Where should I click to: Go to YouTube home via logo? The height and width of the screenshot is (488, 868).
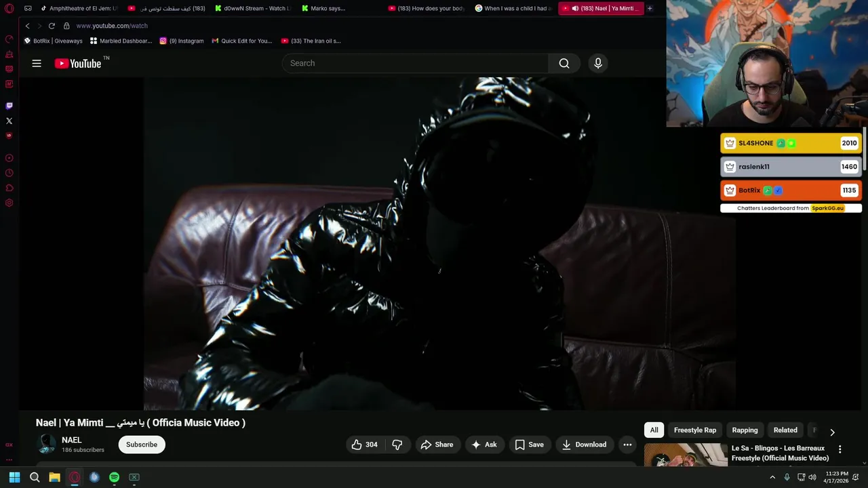pyautogui.click(x=78, y=63)
